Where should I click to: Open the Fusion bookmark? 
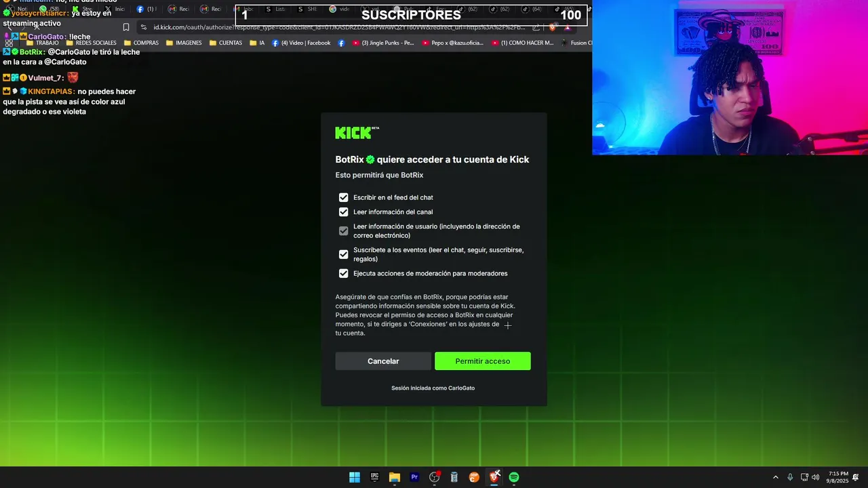point(576,43)
